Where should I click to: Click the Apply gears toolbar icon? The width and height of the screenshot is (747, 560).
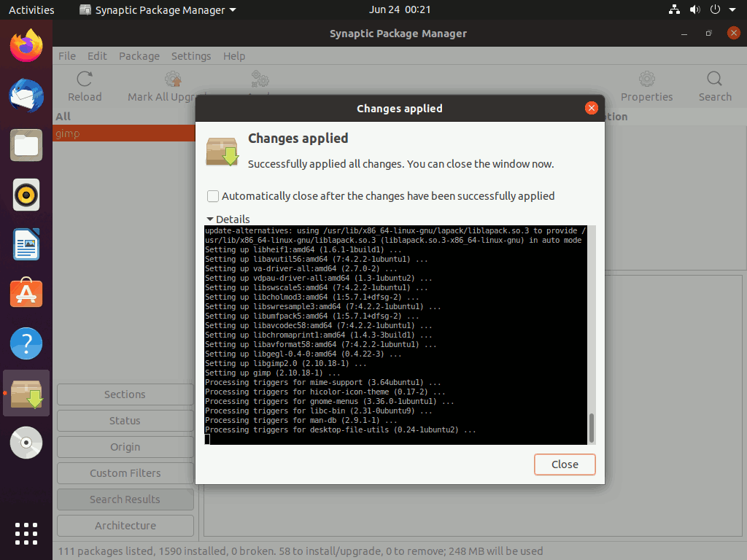260,79
